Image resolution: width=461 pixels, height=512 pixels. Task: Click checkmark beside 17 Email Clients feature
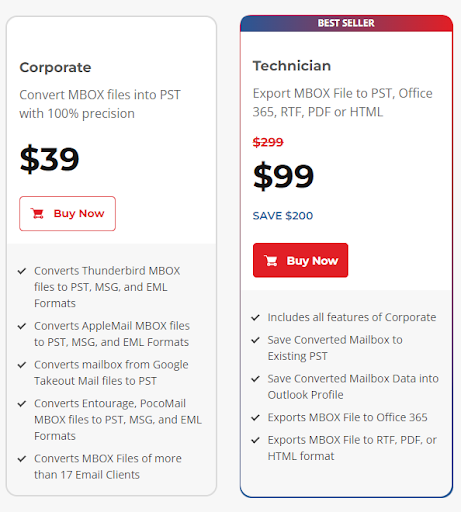pyautogui.click(x=22, y=459)
